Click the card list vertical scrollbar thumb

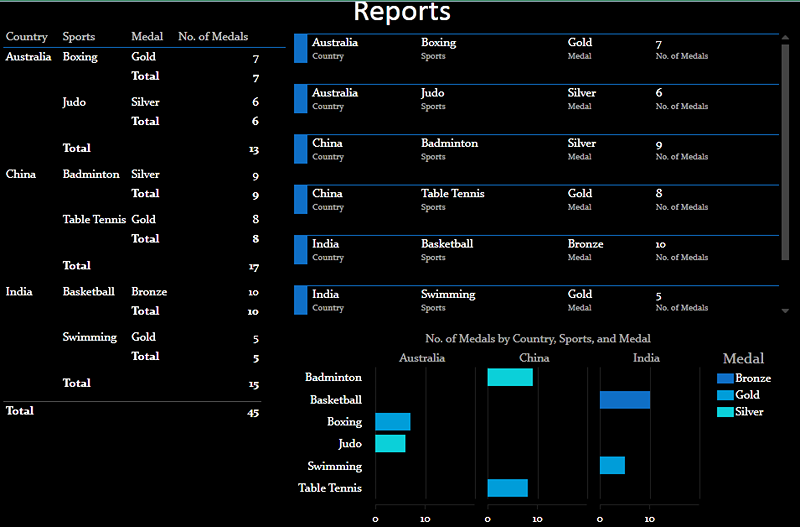click(785, 152)
